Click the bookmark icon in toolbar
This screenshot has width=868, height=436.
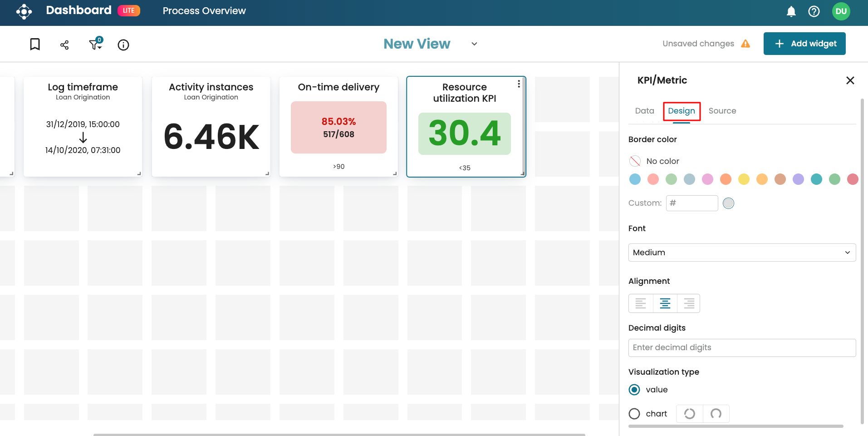[35, 45]
